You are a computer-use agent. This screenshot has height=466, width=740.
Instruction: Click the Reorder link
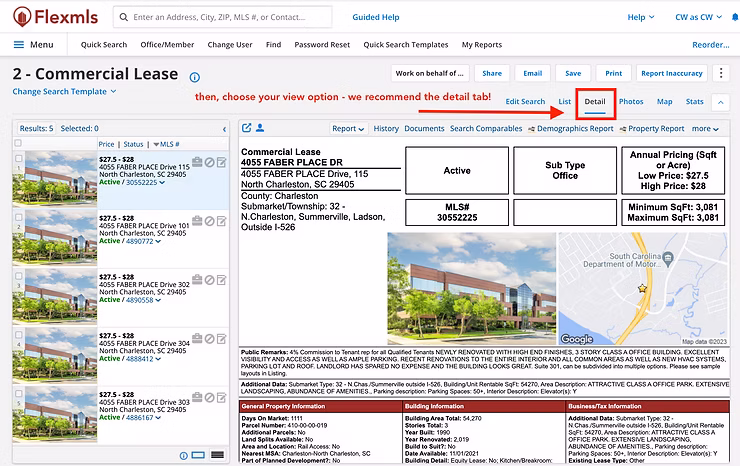[x=711, y=45]
